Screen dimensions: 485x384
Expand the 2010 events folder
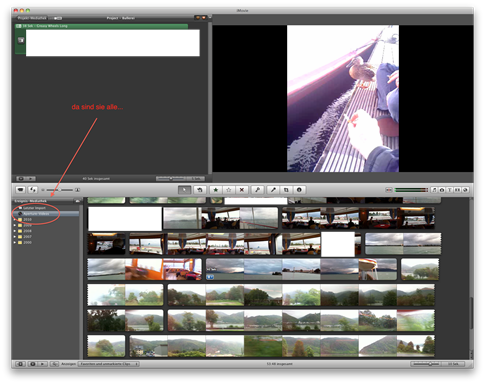coord(15,219)
